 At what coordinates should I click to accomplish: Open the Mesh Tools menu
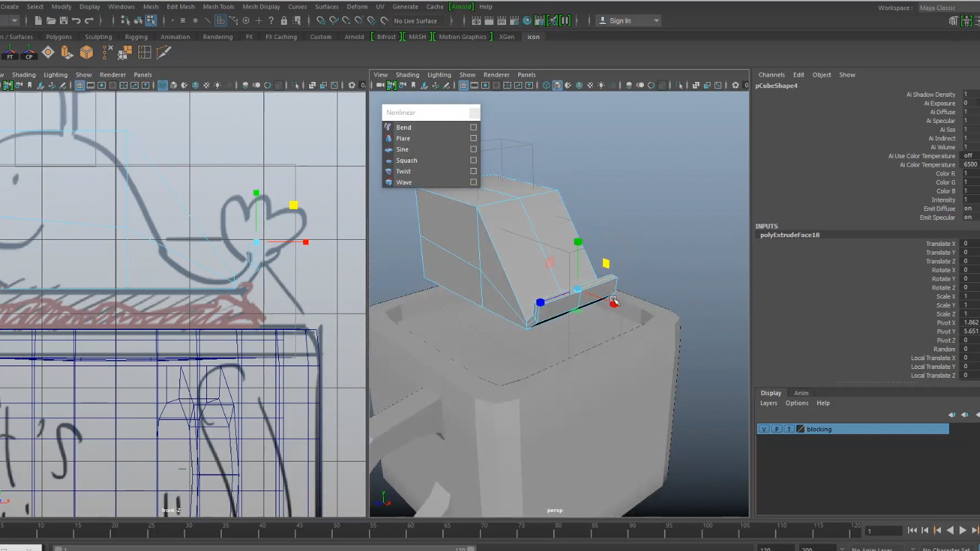(218, 7)
